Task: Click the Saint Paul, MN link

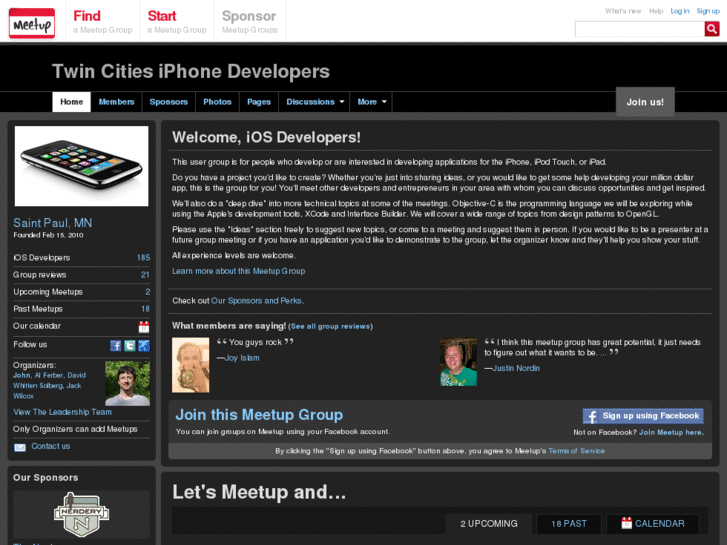Action: (52, 223)
